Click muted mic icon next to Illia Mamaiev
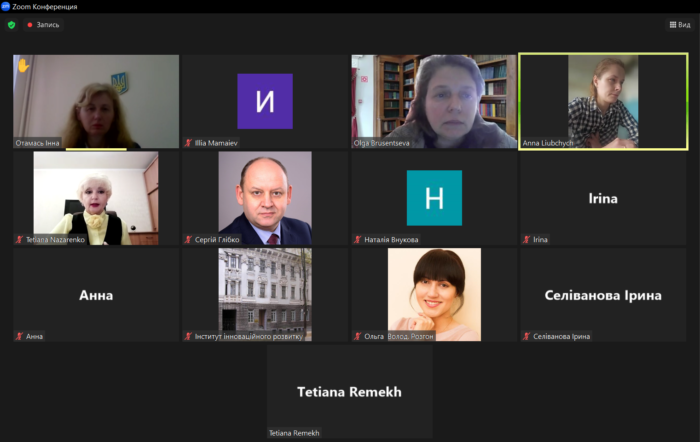This screenshot has height=442, width=700. (x=188, y=143)
